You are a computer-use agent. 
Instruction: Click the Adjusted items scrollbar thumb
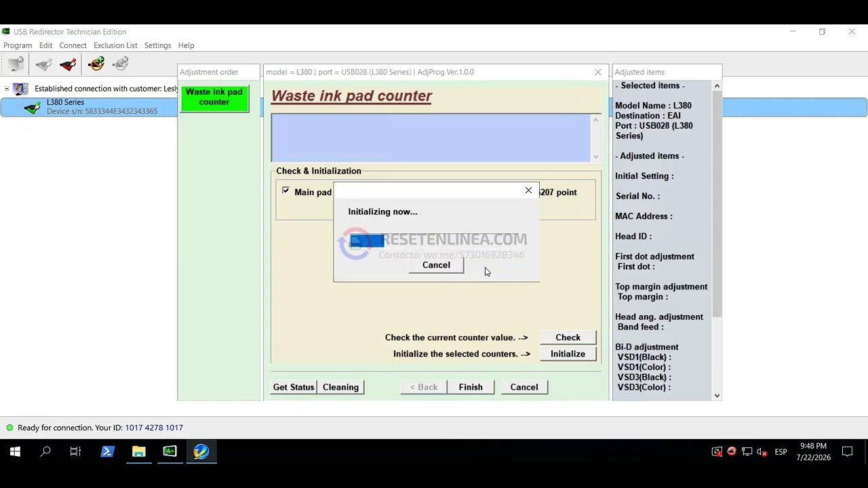717,203
